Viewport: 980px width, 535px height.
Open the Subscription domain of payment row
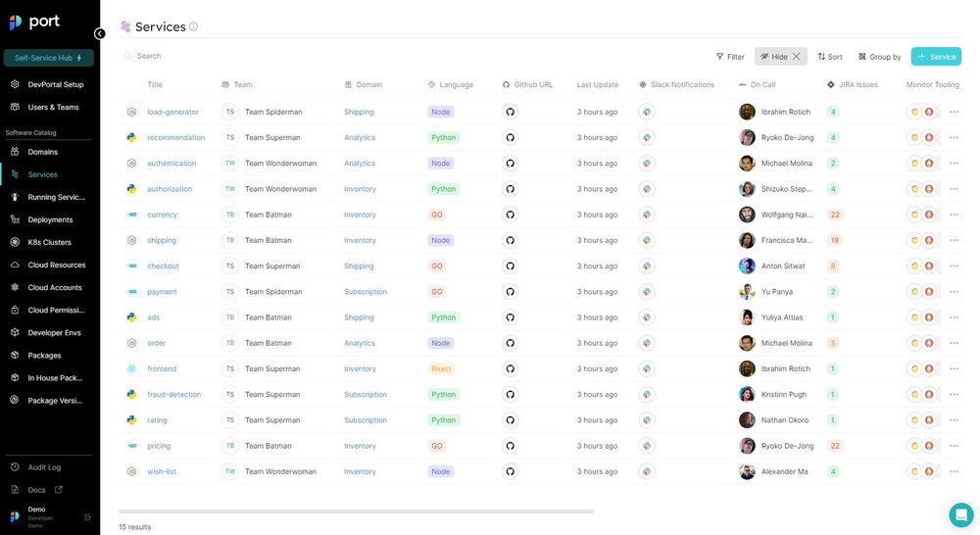click(365, 292)
